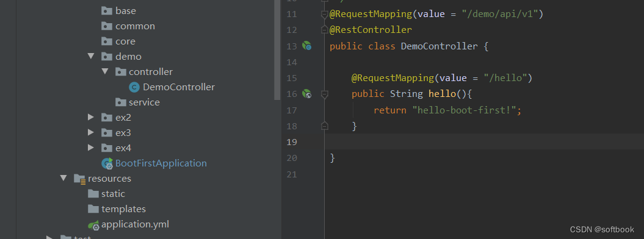
Task: Click the application.yml Spring config icon
Action: [x=93, y=224]
